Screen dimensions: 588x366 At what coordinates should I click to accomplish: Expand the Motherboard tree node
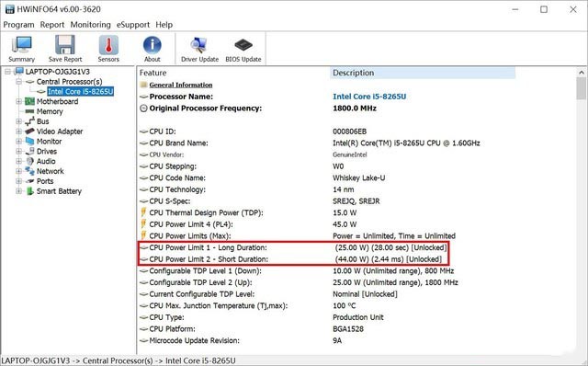[x=18, y=101]
